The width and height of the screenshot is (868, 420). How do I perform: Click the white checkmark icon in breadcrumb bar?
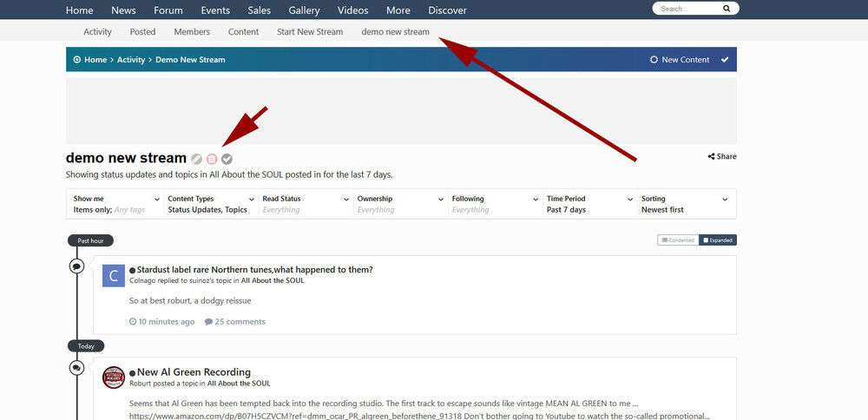pyautogui.click(x=725, y=60)
